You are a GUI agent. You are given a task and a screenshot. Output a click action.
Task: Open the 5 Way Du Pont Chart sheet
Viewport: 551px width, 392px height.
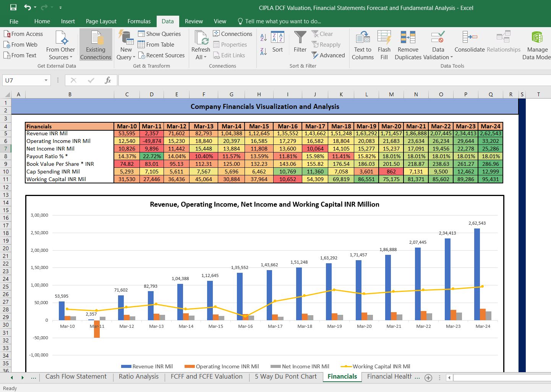286,377
